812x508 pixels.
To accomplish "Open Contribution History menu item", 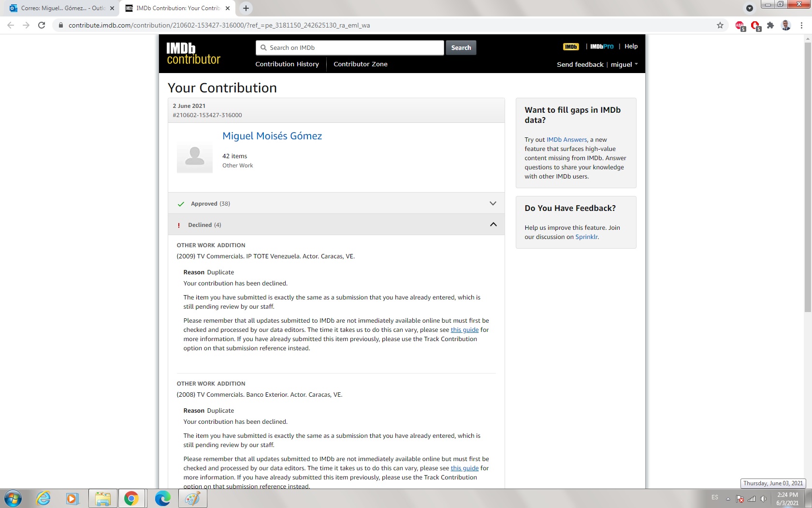I will (x=287, y=64).
